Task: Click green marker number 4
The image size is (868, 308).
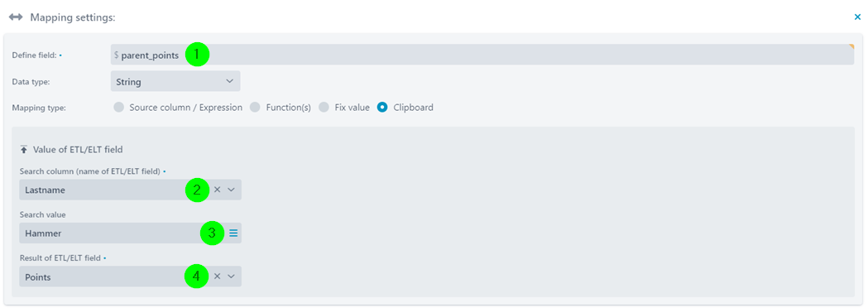Action: coord(197,276)
